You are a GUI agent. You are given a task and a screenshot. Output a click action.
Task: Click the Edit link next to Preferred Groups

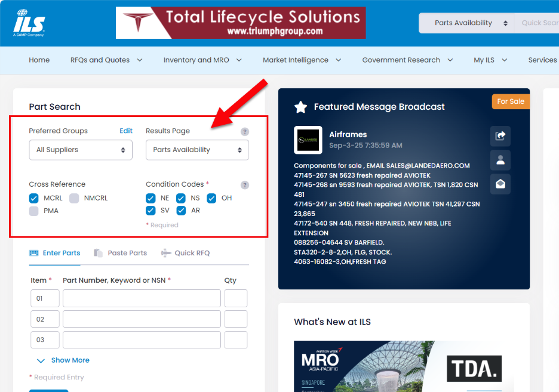tap(125, 131)
